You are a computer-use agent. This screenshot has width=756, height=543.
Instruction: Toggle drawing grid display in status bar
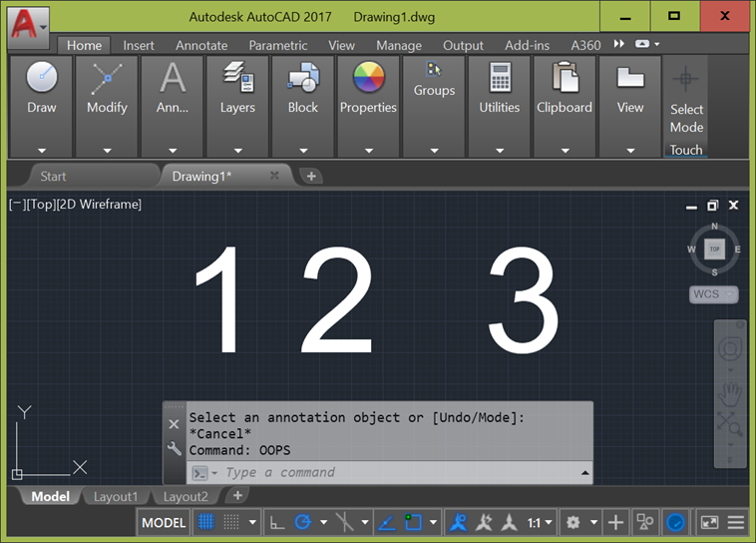pyautogui.click(x=206, y=522)
